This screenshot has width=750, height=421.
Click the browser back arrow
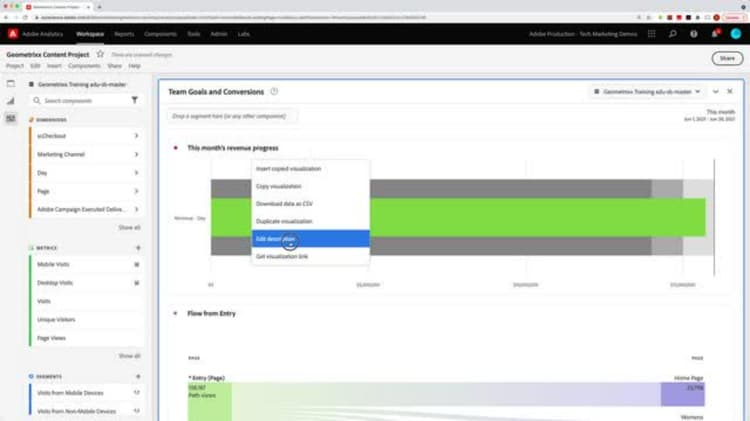click(6, 18)
